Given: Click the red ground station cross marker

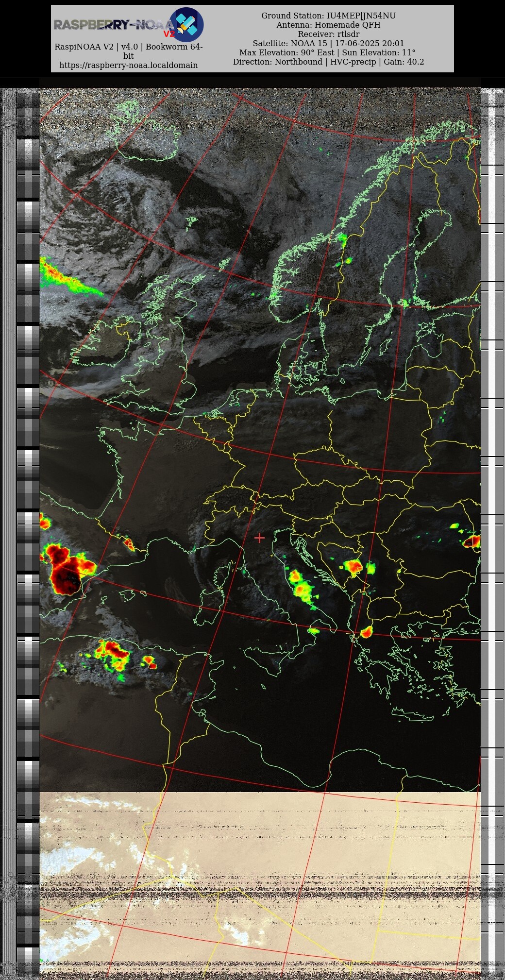Looking at the screenshot, I should (x=259, y=538).
